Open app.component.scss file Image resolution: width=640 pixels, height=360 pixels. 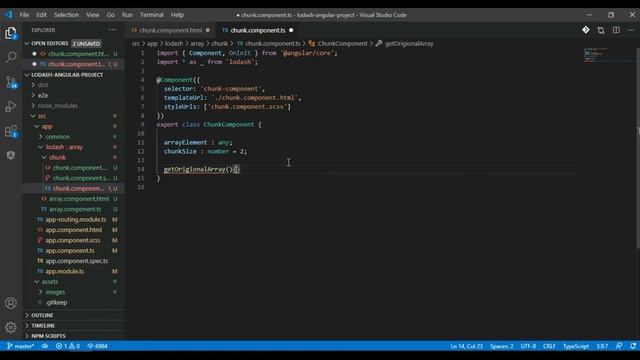73,240
